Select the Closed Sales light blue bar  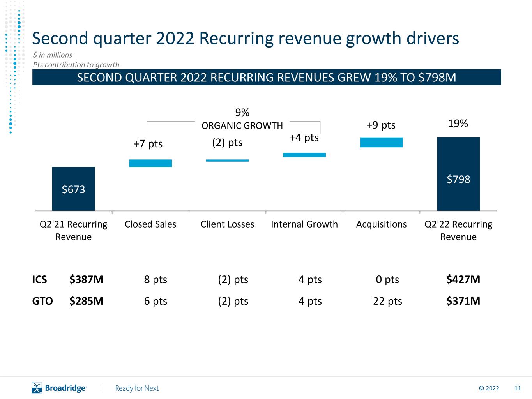pos(150,163)
